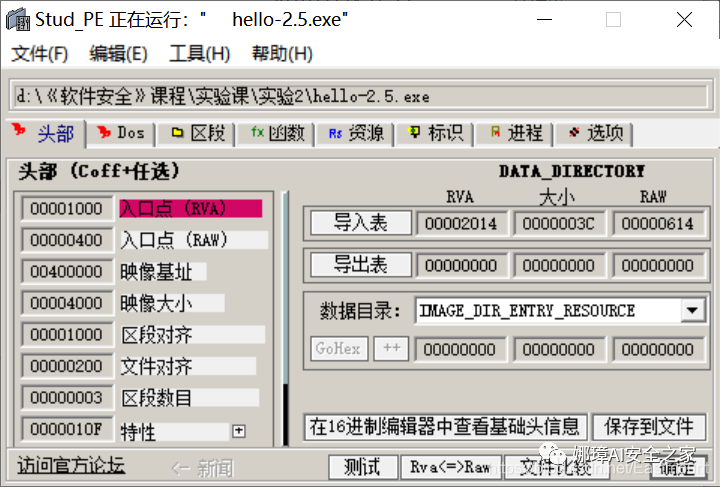This screenshot has width=720, height=487.
Task: Select the 区段对齐 label
Action: pos(192,335)
